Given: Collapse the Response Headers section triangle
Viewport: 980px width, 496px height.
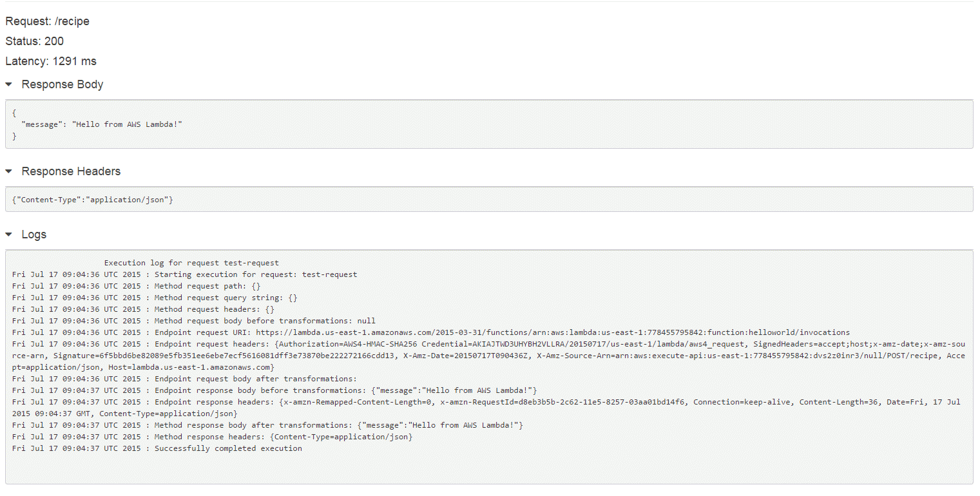Looking at the screenshot, I should pos(8,171).
